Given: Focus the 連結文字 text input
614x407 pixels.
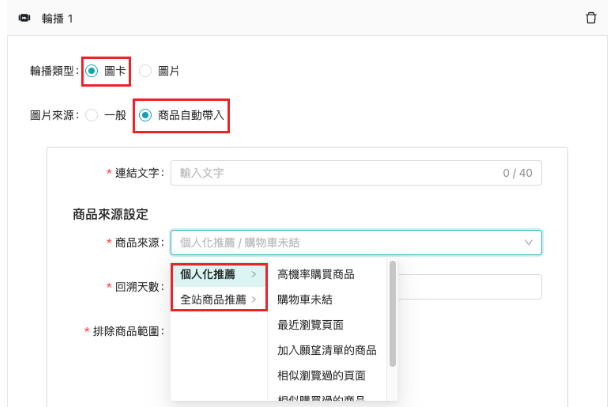Looking at the screenshot, I should (340, 173).
